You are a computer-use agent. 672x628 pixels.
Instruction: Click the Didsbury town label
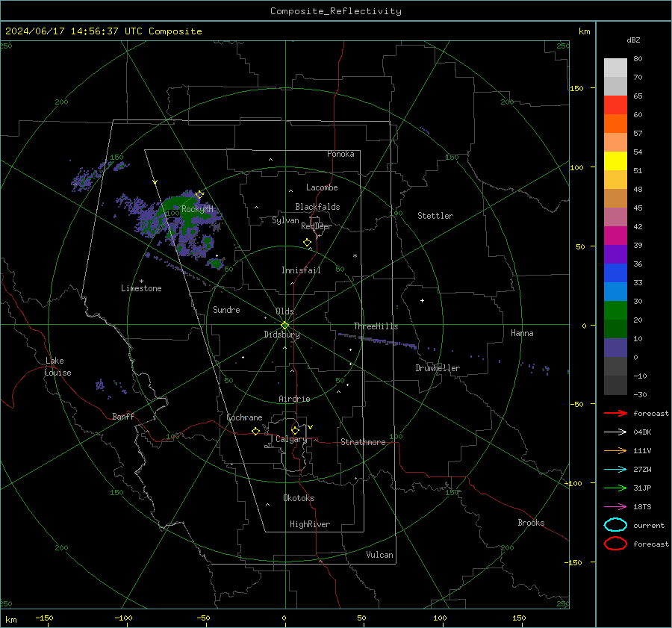[x=281, y=335]
